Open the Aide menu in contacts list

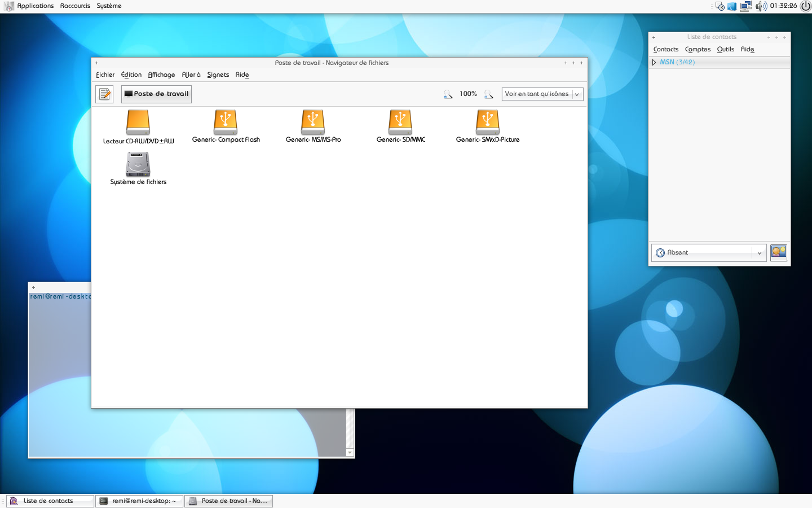(x=747, y=49)
